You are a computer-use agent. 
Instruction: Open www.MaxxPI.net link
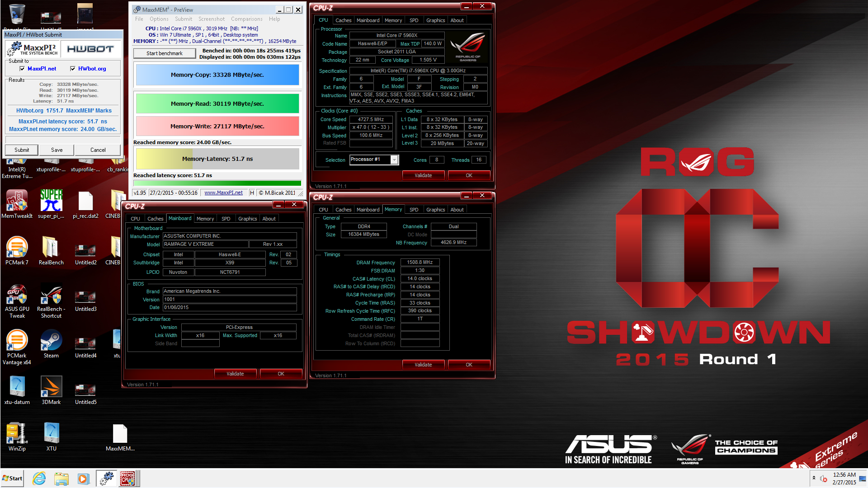coord(223,192)
